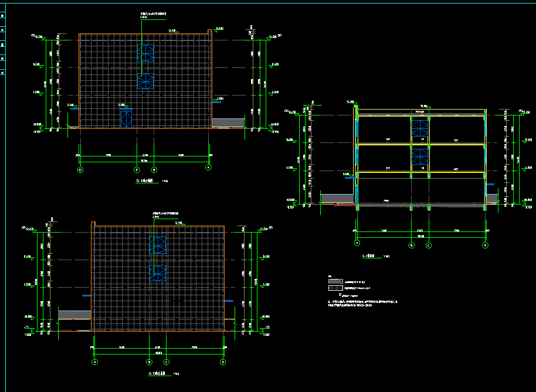Select the grid-pattern legend swatch
536x392 pixels.
point(335,288)
